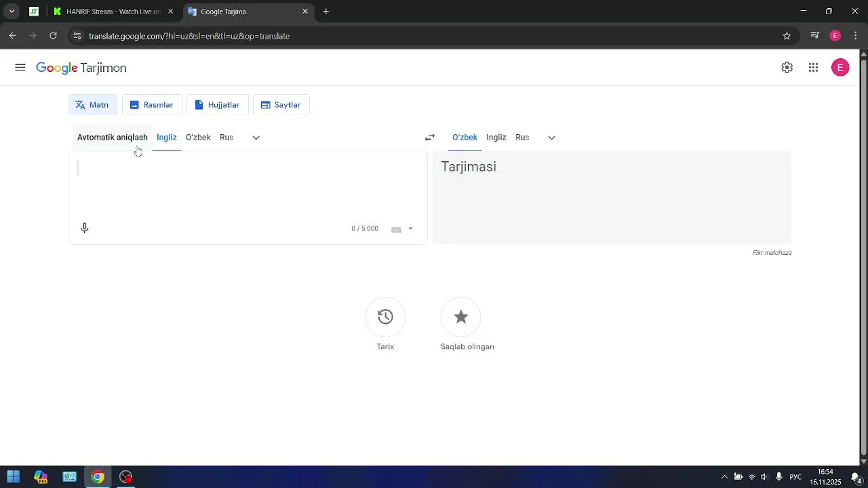The height and width of the screenshot is (488, 868).
Task: Open a new browser tab
Action: tap(326, 12)
